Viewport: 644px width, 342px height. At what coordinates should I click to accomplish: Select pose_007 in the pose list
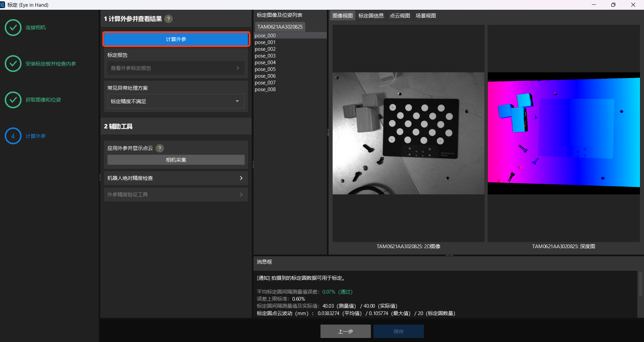click(265, 83)
